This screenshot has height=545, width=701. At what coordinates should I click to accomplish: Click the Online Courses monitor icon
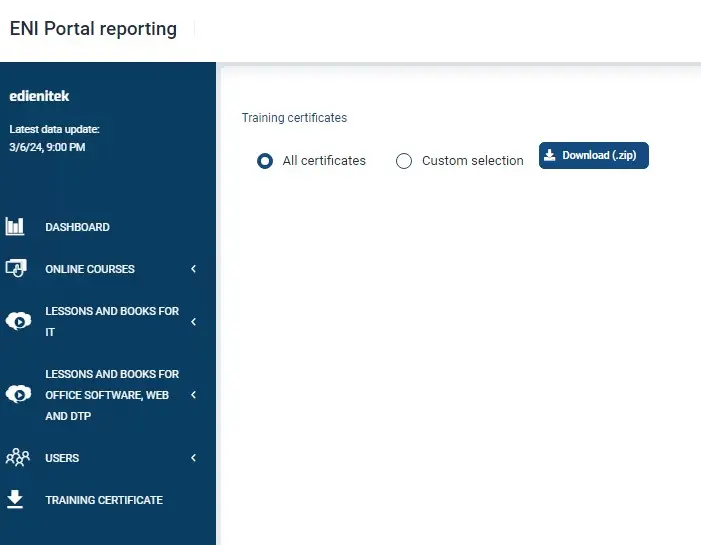pyautogui.click(x=15, y=268)
